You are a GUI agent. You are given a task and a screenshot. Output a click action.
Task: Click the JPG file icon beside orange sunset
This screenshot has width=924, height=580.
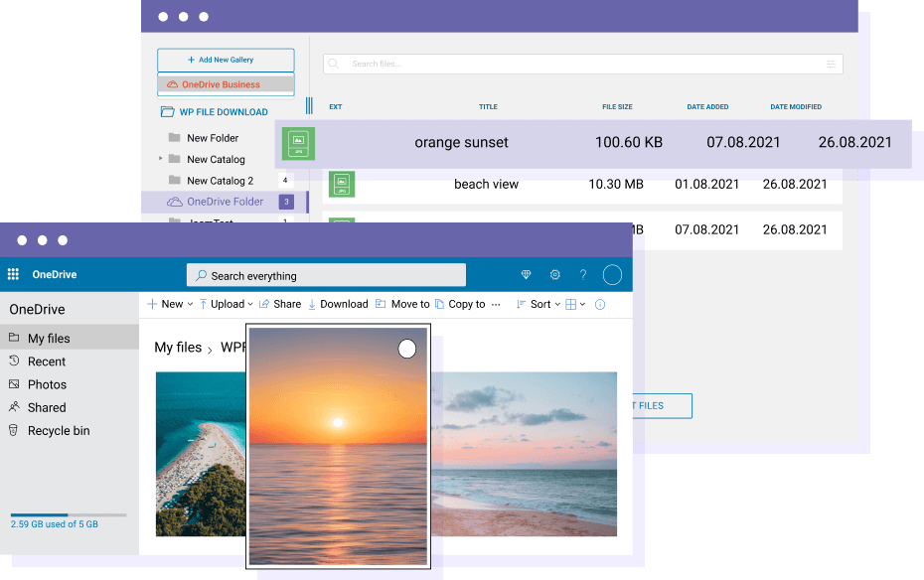(x=298, y=143)
